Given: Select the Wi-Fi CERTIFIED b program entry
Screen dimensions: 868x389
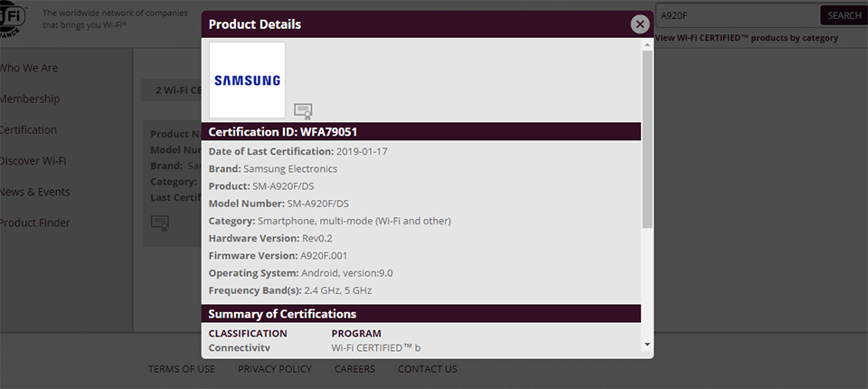Looking at the screenshot, I should 376,348.
